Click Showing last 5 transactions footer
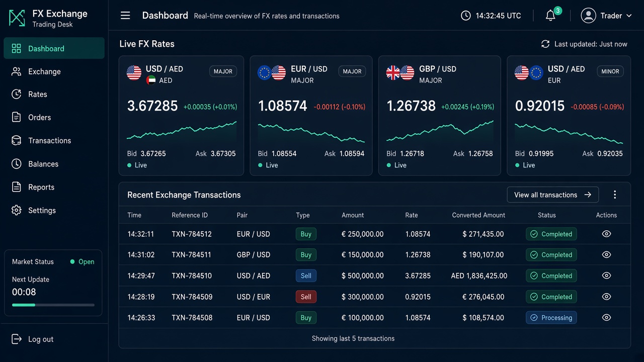644x362 pixels. (x=353, y=338)
